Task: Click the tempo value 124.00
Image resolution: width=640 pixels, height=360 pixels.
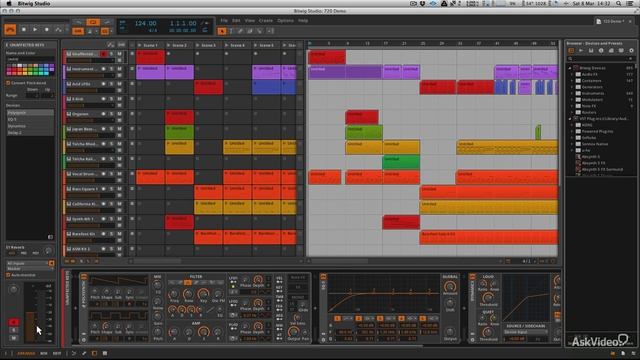Action: point(145,23)
